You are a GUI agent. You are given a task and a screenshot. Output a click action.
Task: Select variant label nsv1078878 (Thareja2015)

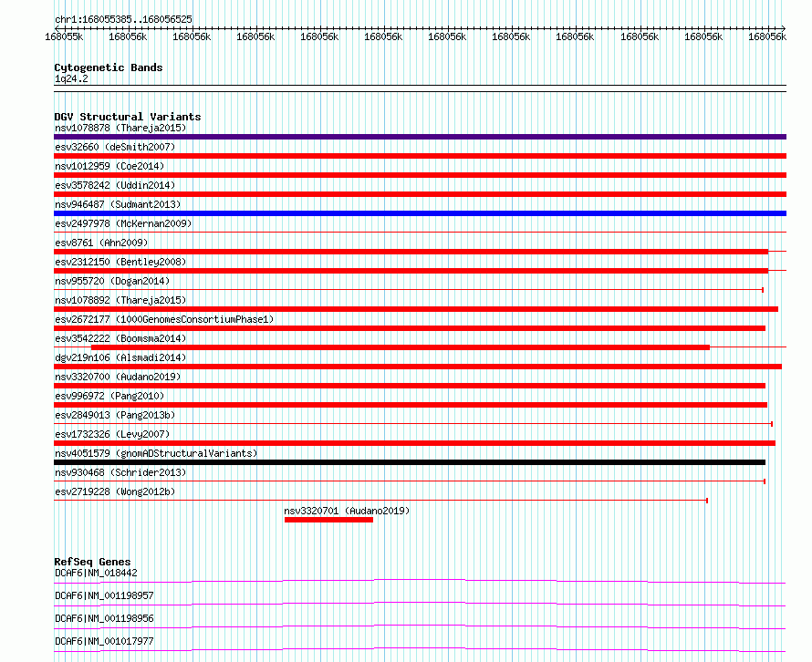pos(120,128)
